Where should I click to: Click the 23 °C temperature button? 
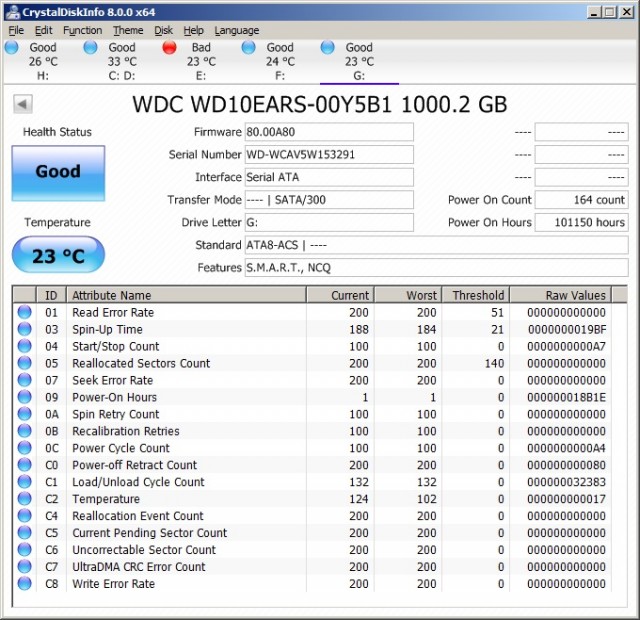58,255
